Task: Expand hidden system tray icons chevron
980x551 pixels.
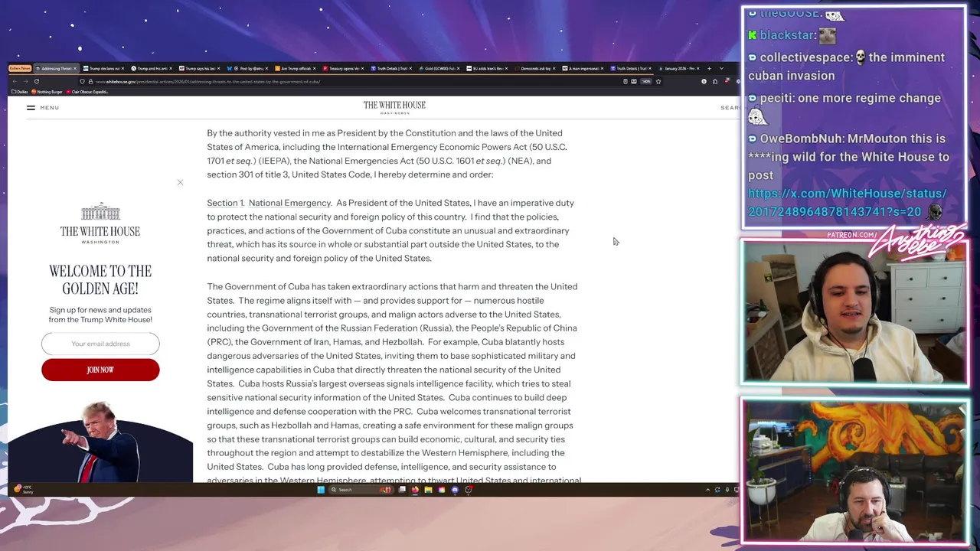Action: click(x=707, y=490)
